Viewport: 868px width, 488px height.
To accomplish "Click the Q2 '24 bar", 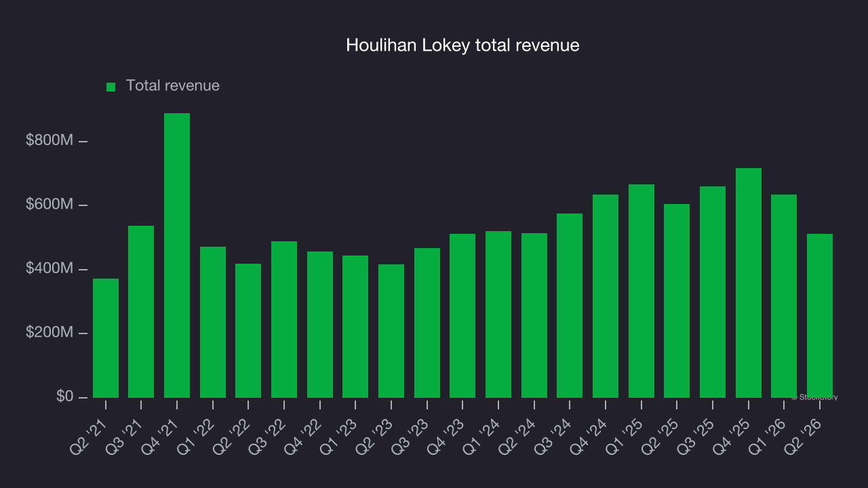I will click(x=534, y=315).
